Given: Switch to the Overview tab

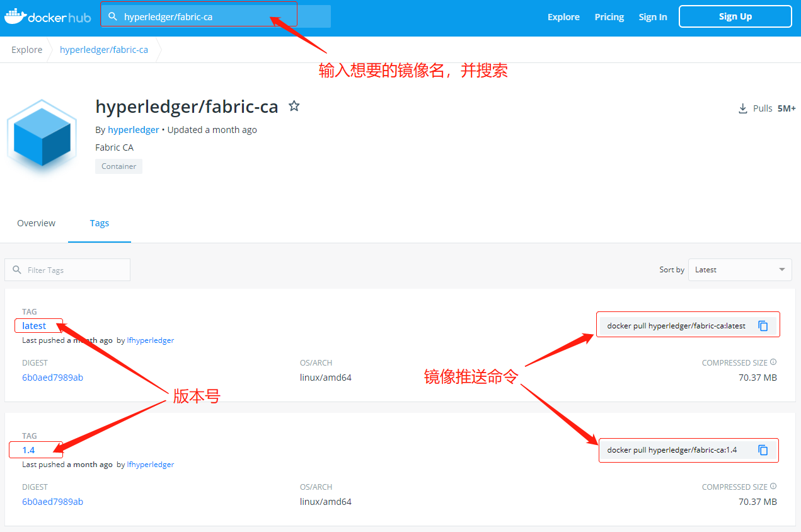Looking at the screenshot, I should click(36, 223).
